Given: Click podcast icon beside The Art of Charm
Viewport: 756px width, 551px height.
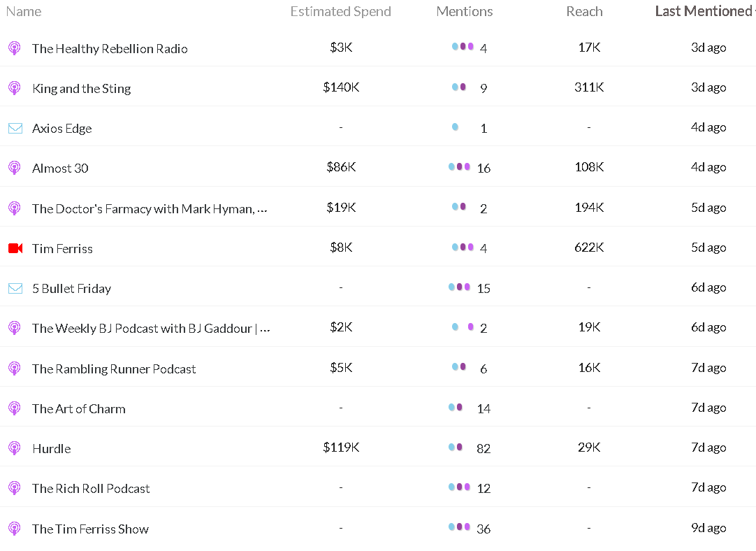Looking at the screenshot, I should coord(15,408).
